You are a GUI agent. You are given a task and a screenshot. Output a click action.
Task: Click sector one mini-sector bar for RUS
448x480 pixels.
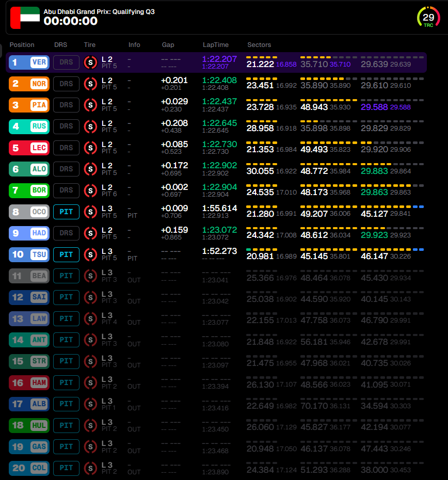pyautogui.click(x=262, y=121)
